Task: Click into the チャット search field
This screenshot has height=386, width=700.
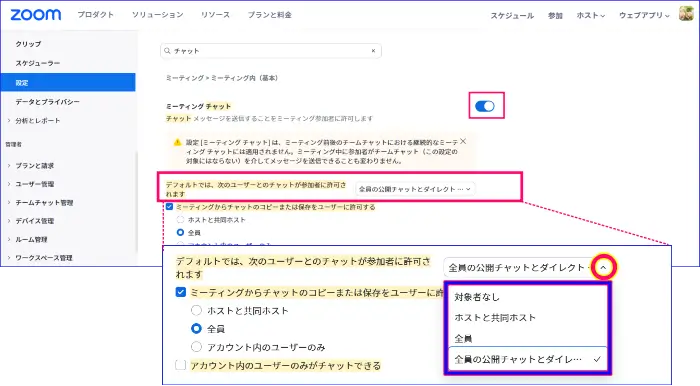Action: (271, 51)
